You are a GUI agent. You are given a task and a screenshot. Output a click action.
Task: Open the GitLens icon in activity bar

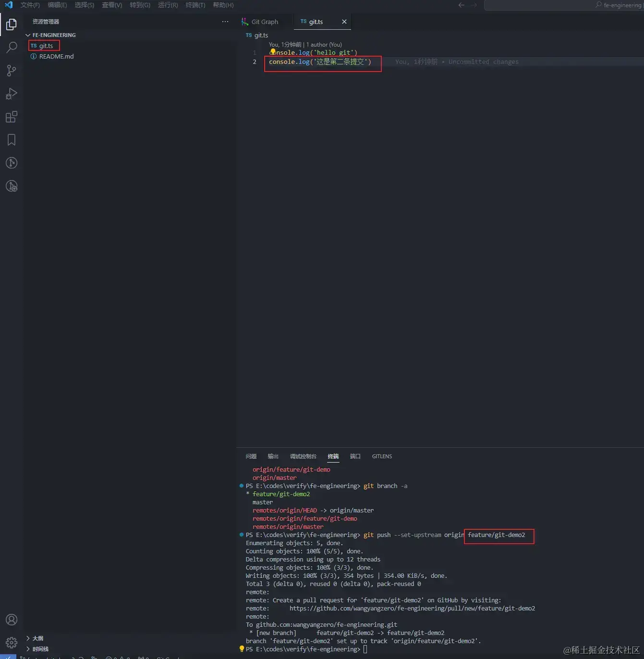tap(12, 163)
